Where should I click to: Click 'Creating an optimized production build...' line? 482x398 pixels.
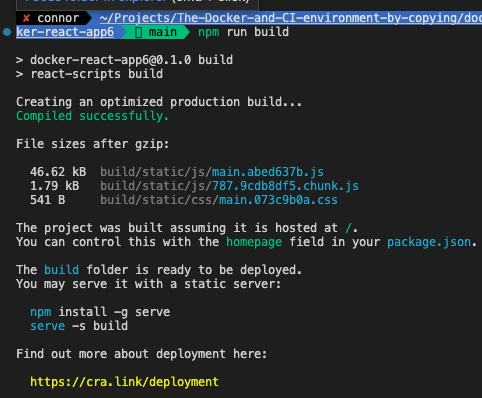pyautogui.click(x=159, y=102)
